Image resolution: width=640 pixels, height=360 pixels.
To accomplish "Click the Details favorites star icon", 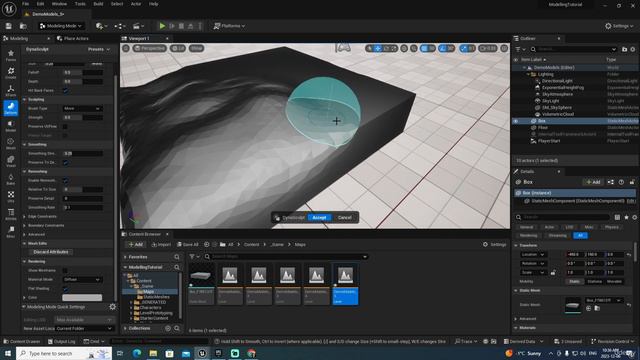I will coord(626,217).
